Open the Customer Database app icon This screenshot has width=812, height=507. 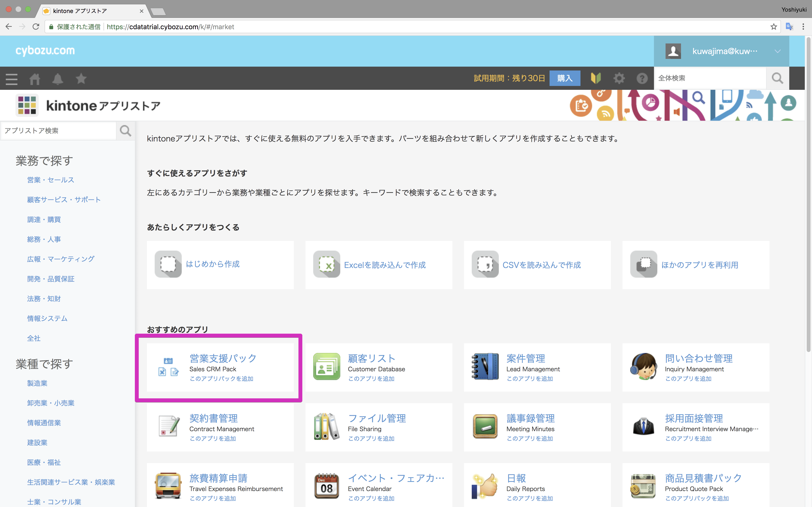326,366
